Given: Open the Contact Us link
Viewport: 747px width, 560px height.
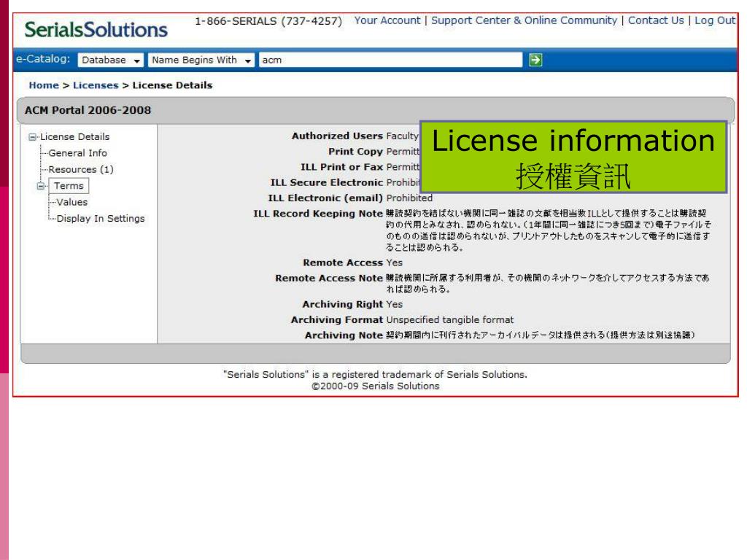Looking at the screenshot, I should click(656, 20).
